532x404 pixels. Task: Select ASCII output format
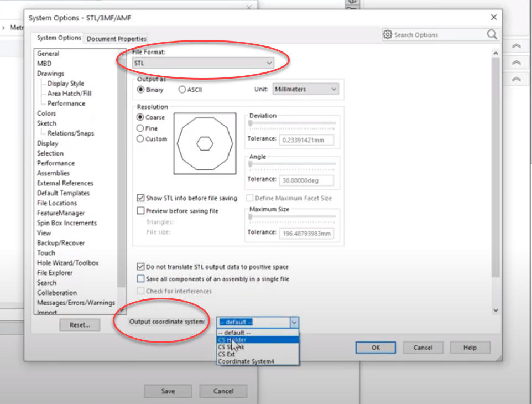181,89
